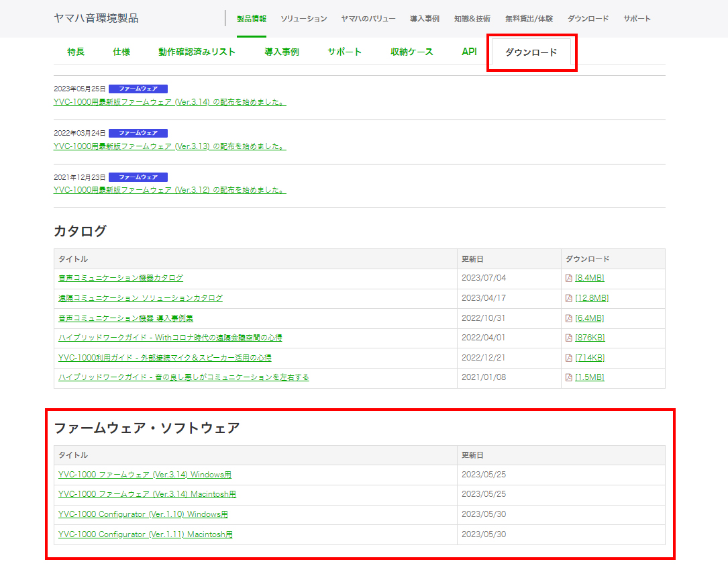Open YVC-1000 Configurator Ver.1.11 Macintosh用
This screenshot has width=728, height=572.
146,534
